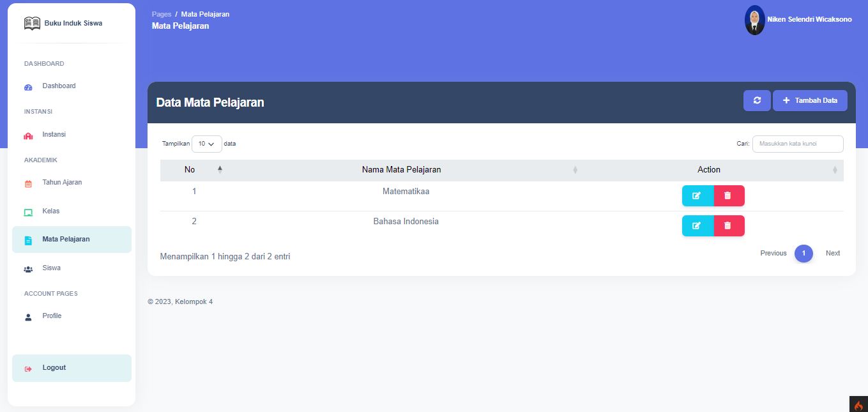Viewport: 868px width, 412px height.
Task: Edit the Matematikaa row
Action: click(697, 195)
